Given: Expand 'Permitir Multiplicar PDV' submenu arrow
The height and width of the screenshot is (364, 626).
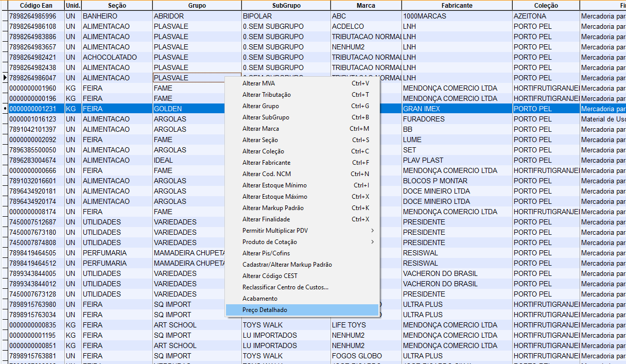Looking at the screenshot, I should (x=372, y=231).
